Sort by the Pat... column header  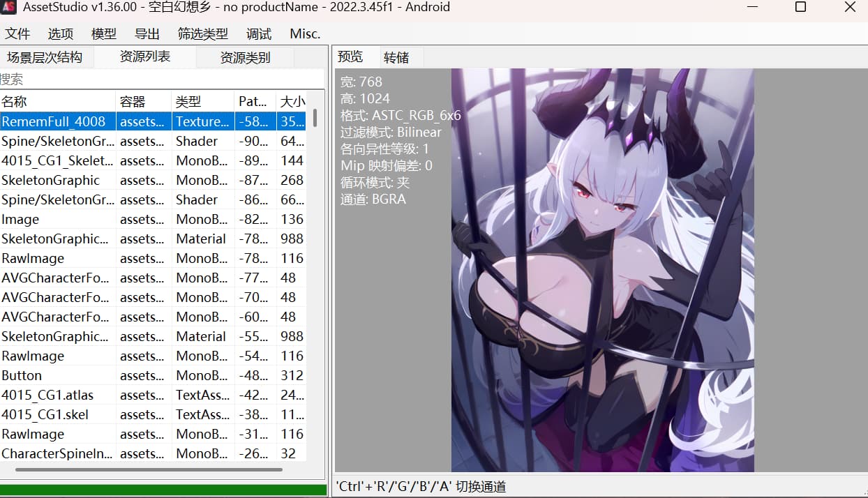tap(255, 102)
